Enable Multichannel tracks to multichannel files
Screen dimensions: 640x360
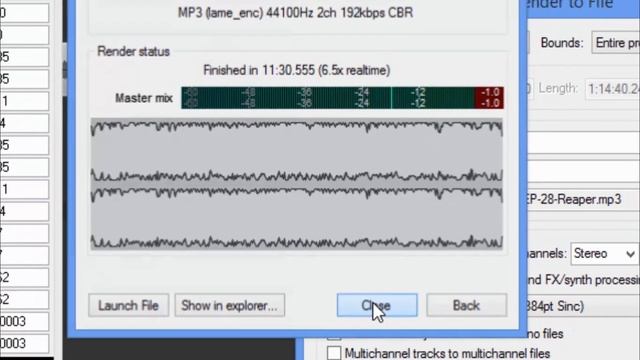click(x=334, y=353)
